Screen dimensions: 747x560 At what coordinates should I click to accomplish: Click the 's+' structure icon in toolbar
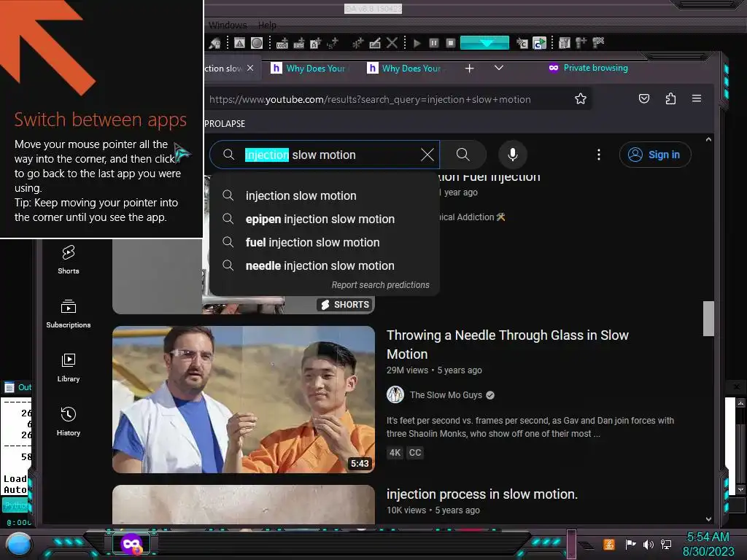click(333, 43)
